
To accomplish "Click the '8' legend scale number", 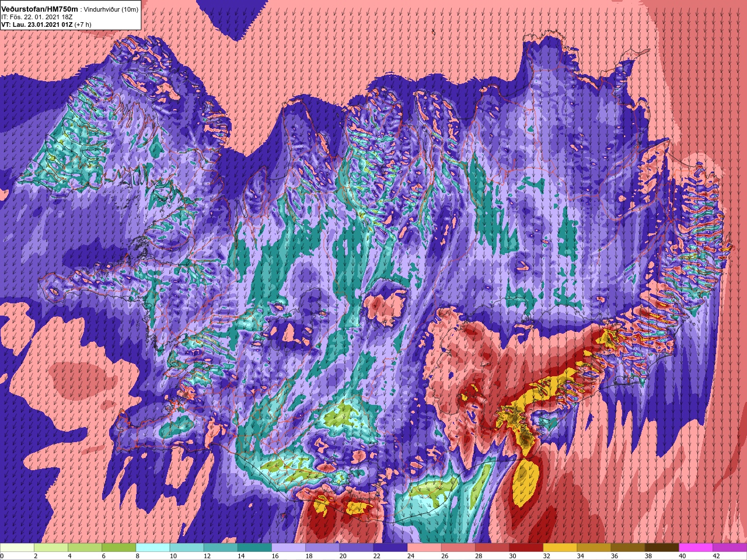I will 138,556.
